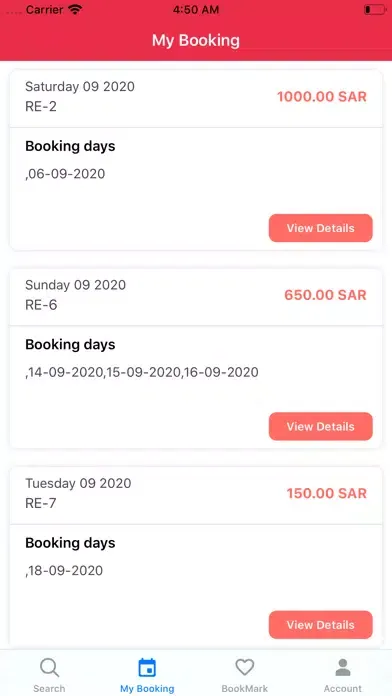The image size is (392, 696).
Task: Click View Details for RE-6 booking
Action: pyautogui.click(x=321, y=427)
